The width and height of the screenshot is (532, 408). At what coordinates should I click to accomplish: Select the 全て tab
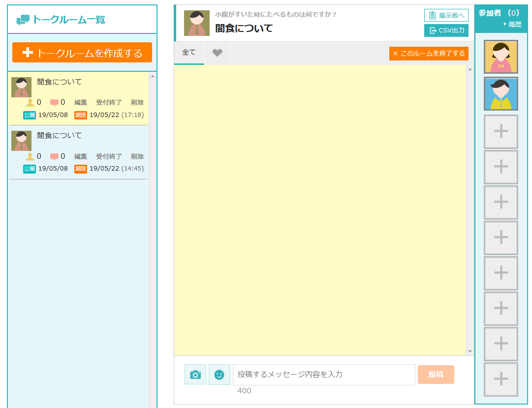(189, 53)
